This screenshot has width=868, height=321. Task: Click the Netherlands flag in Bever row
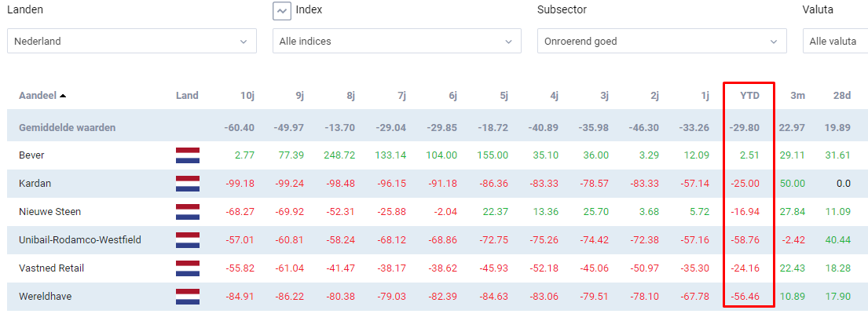[188, 155]
